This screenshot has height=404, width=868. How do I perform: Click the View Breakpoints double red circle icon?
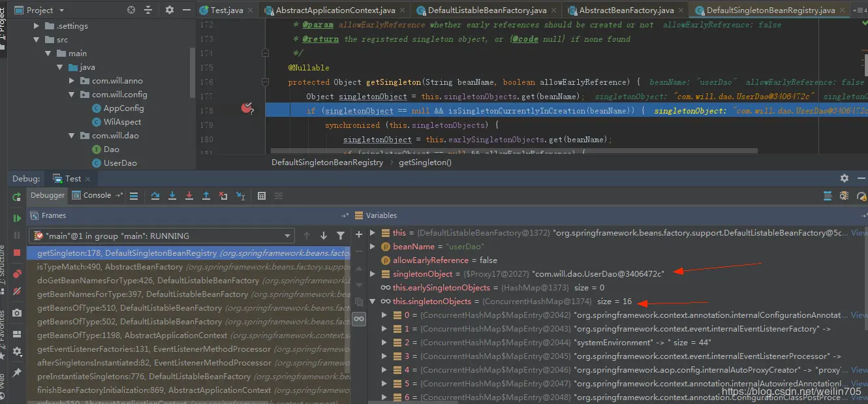[17, 274]
